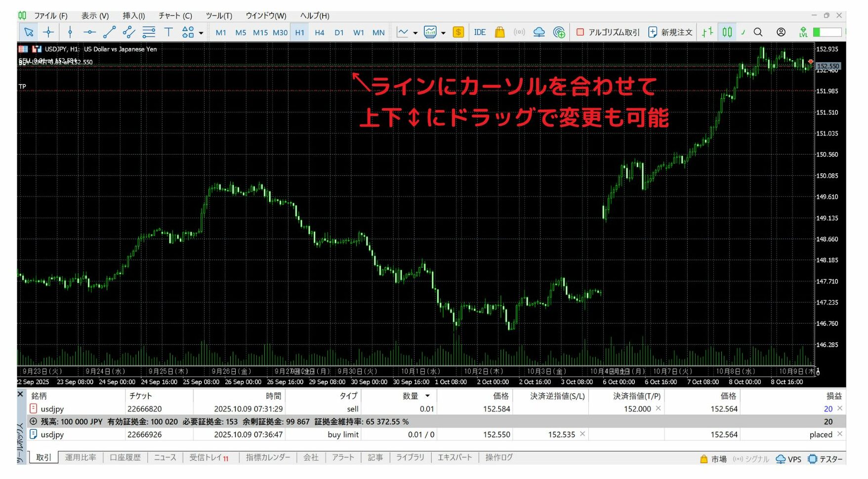Open the VPS cloud icon
The image size is (868, 479).
539,32
